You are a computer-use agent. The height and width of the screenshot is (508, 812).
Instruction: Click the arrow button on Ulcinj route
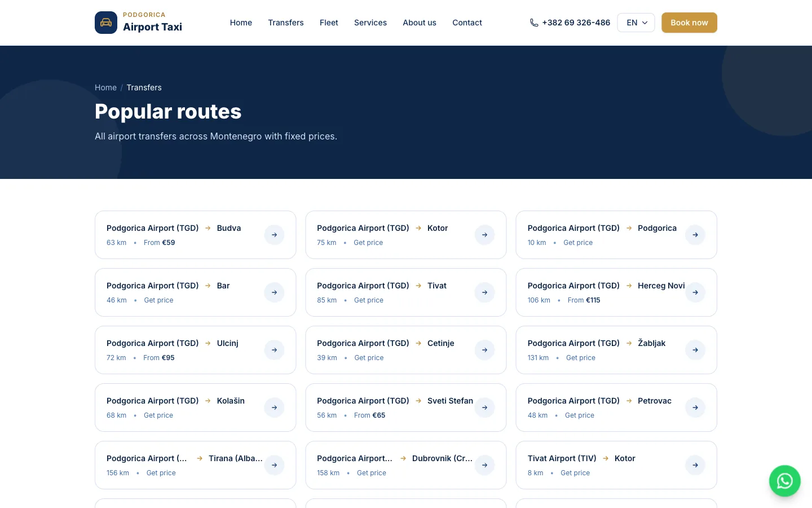(274, 350)
